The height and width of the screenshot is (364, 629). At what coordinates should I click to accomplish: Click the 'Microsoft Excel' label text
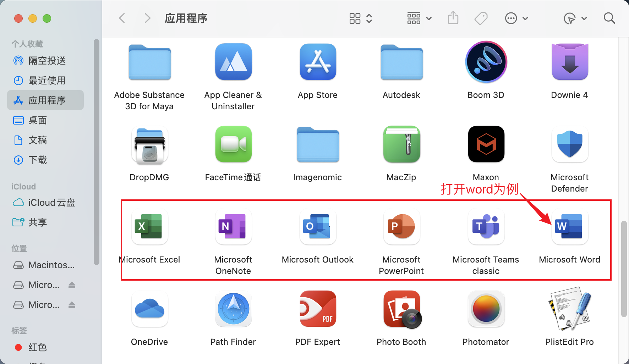(149, 260)
